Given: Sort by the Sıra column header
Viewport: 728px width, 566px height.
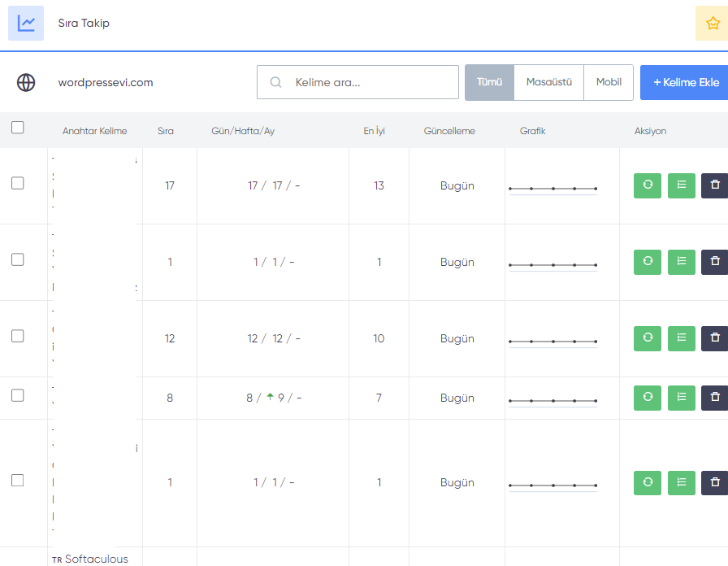Looking at the screenshot, I should click(x=165, y=131).
